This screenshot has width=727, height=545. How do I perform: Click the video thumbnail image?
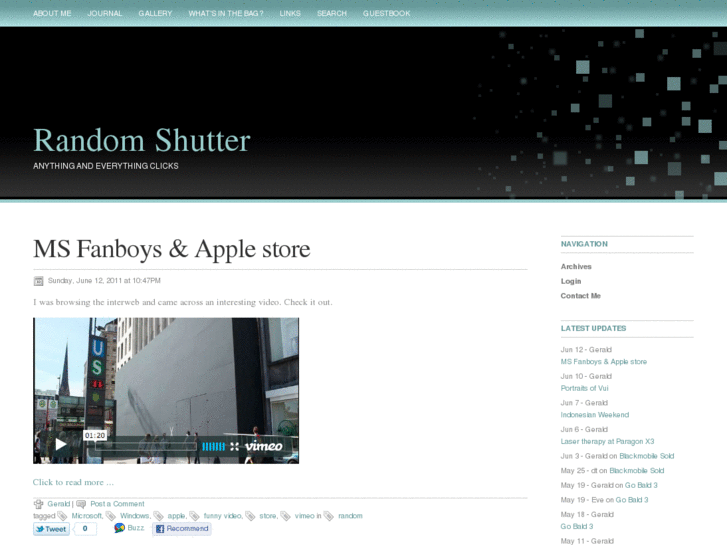coord(166,391)
